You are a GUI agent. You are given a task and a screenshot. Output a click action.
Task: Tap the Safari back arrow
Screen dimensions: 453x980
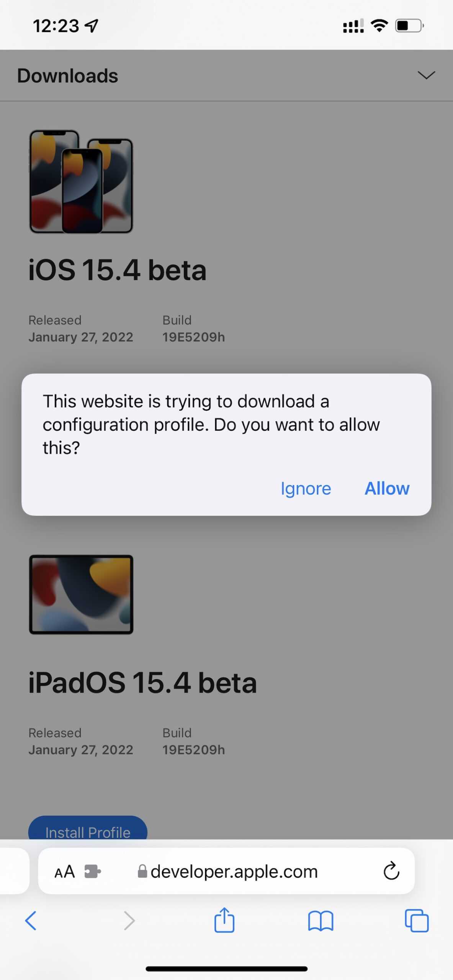pyautogui.click(x=31, y=921)
